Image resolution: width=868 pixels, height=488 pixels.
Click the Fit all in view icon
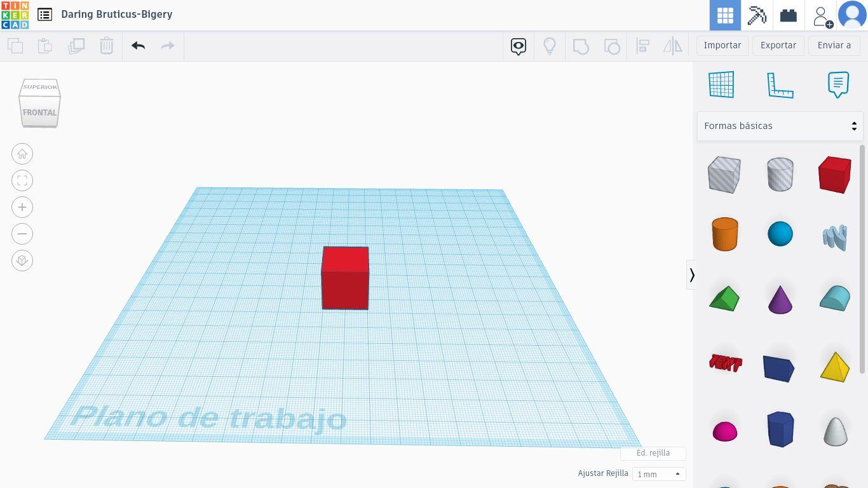click(22, 180)
